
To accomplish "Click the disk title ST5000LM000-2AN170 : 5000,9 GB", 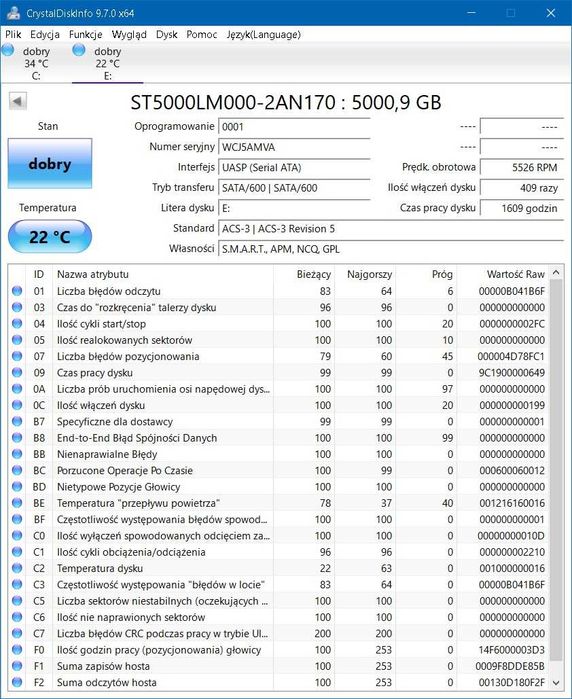I will click(286, 103).
